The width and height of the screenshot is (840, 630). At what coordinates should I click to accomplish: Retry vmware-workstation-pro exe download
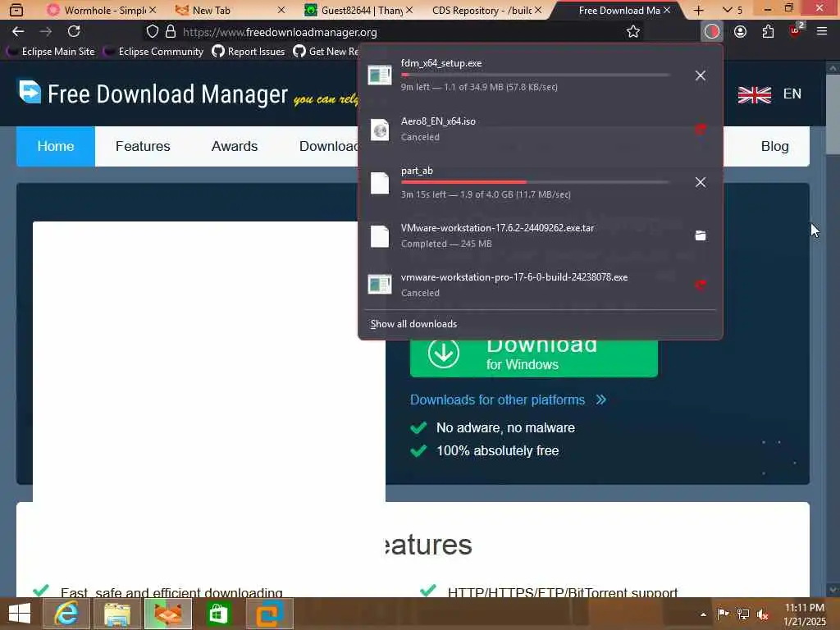[x=701, y=285]
